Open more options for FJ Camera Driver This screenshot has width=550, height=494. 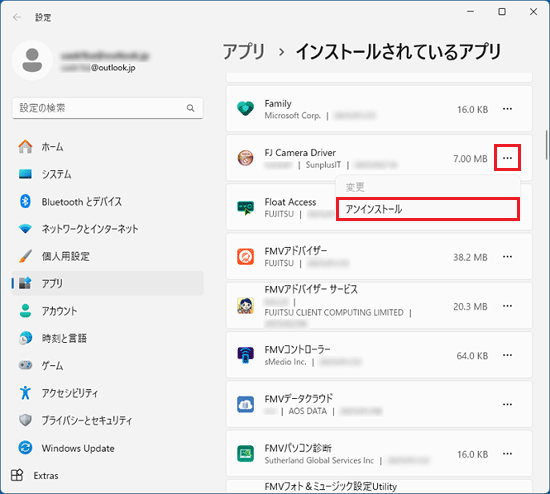pyautogui.click(x=507, y=158)
